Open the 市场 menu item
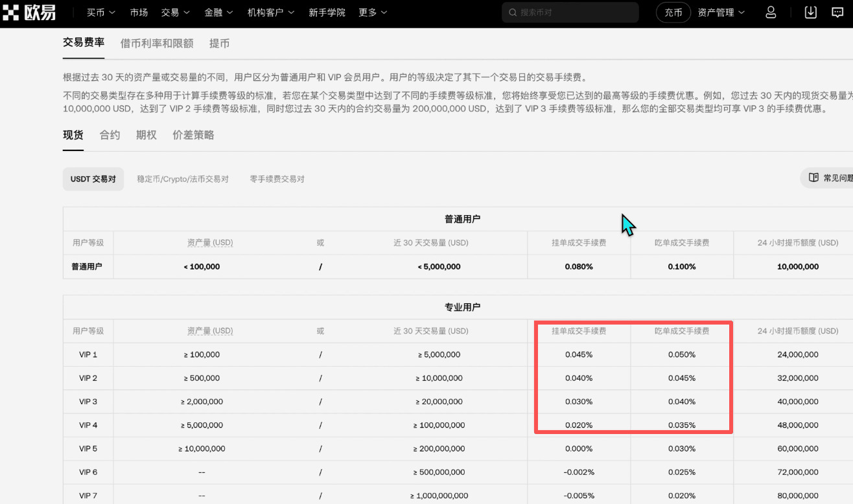 [139, 12]
